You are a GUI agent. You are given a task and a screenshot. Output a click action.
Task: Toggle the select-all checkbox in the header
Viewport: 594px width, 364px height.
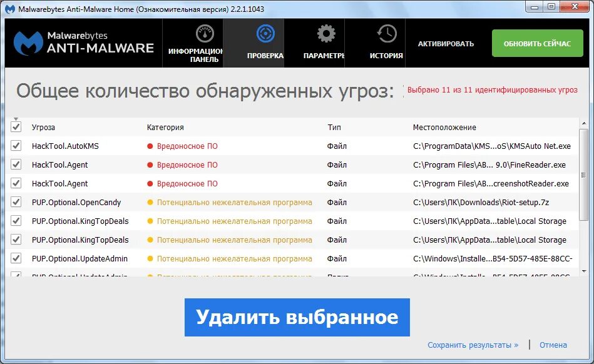coord(16,127)
